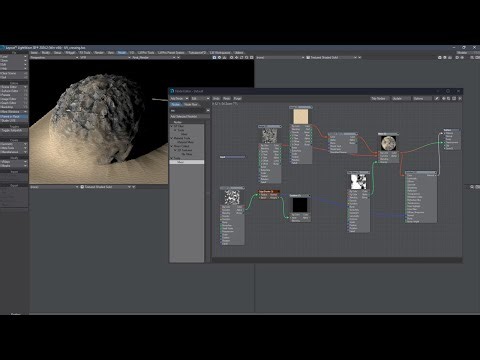The image size is (480, 360).
Task: Open the Edit dropdown in Node Editor
Action: click(200, 99)
